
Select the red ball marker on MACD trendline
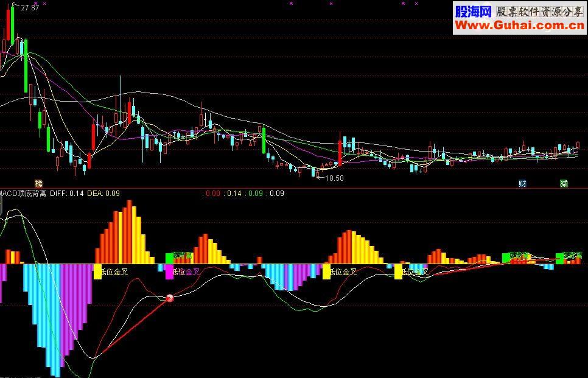pyautogui.click(x=170, y=298)
